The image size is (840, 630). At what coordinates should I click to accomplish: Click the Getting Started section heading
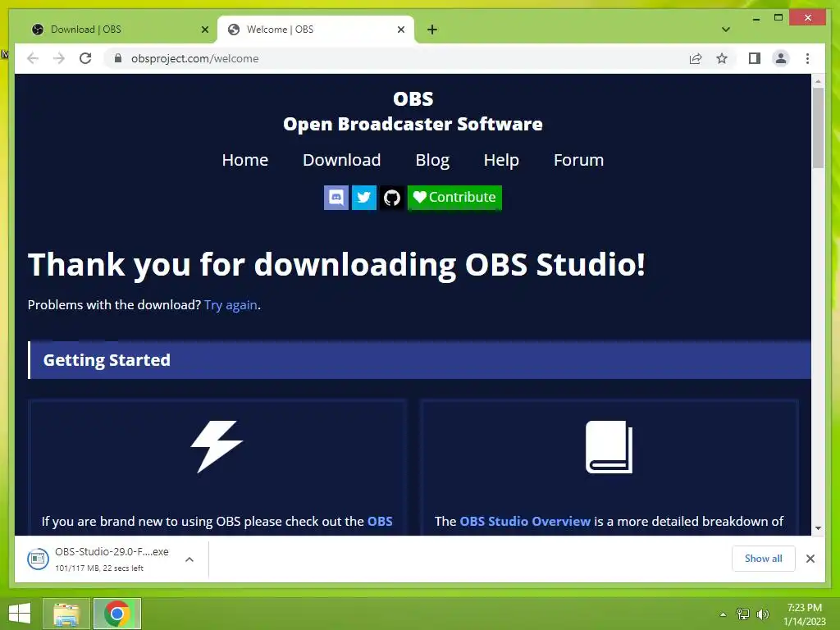107,360
